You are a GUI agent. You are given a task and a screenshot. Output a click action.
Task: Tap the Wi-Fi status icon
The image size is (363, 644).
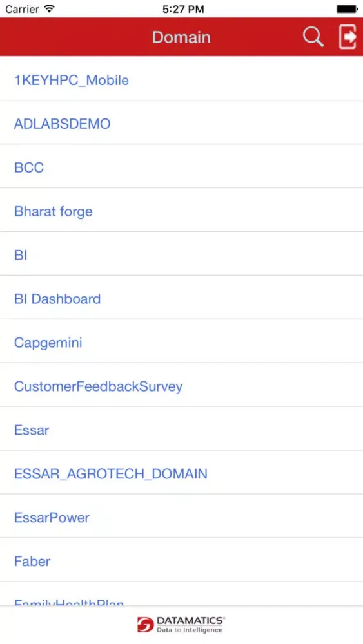click(x=50, y=8)
